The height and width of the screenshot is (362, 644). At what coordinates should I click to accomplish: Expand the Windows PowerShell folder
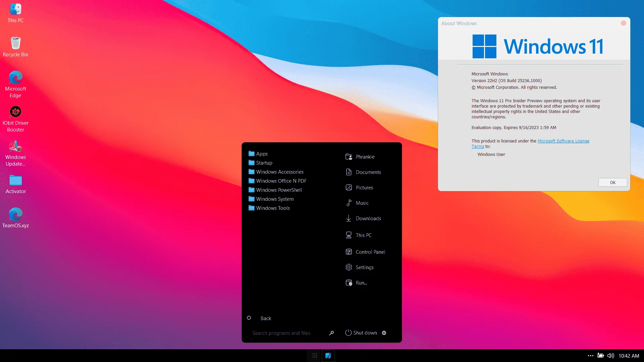275,190
